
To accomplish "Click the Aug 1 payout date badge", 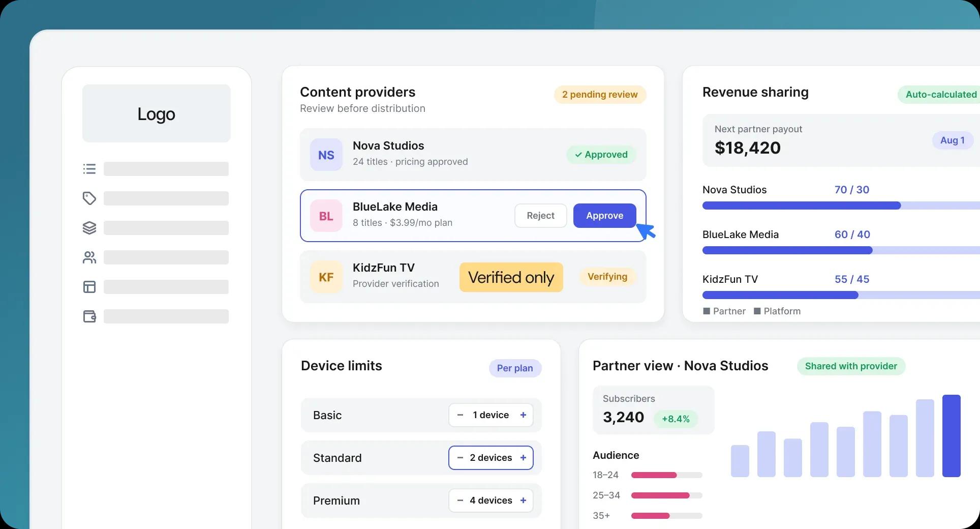I will (953, 140).
